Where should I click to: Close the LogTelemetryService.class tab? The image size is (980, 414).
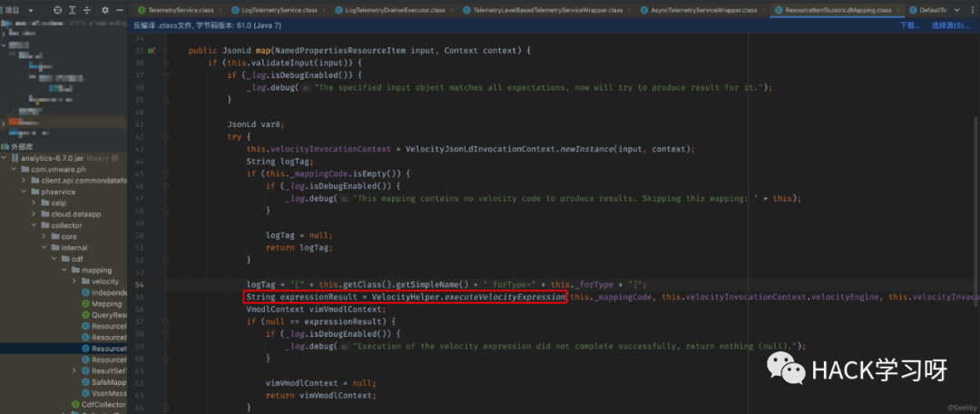pyautogui.click(x=324, y=10)
